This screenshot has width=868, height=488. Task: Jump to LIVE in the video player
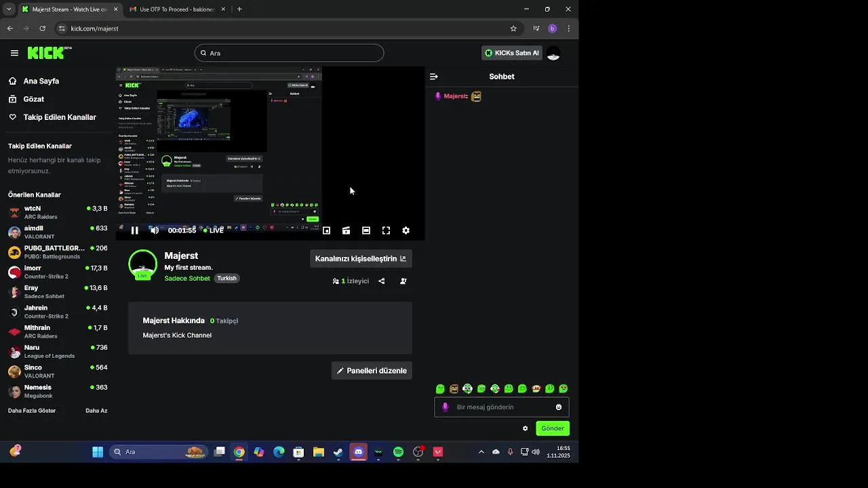pos(214,230)
